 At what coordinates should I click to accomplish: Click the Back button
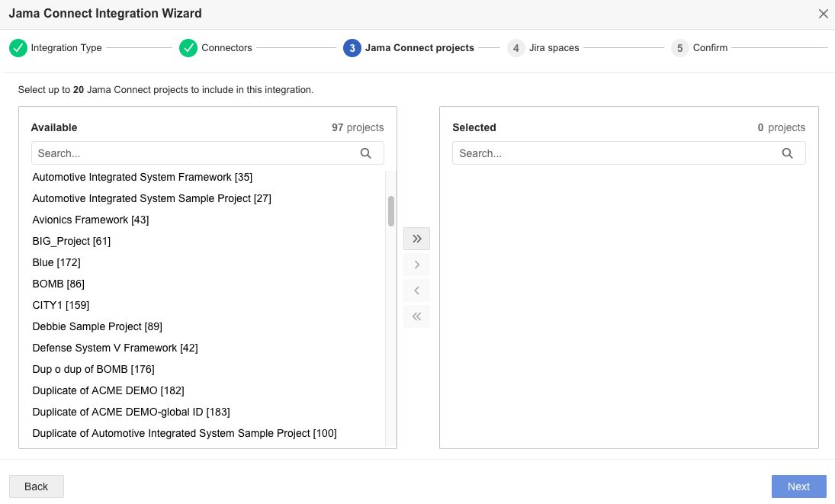click(36, 486)
